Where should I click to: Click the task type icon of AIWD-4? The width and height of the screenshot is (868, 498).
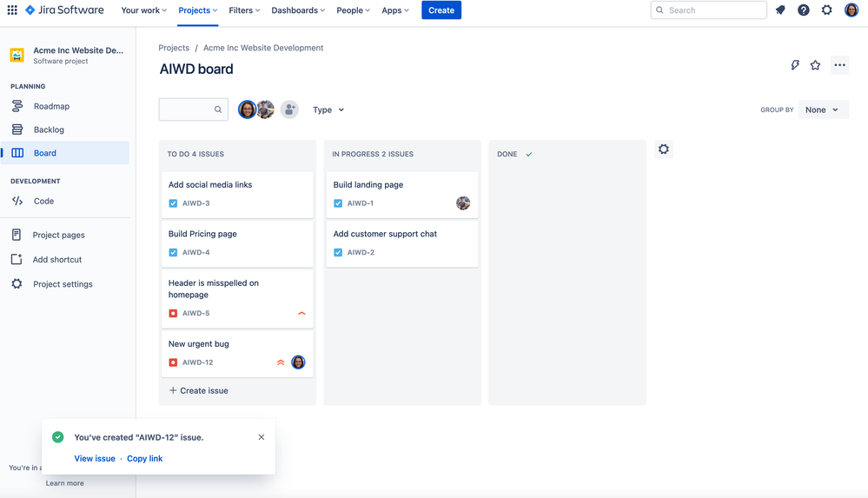(x=173, y=253)
